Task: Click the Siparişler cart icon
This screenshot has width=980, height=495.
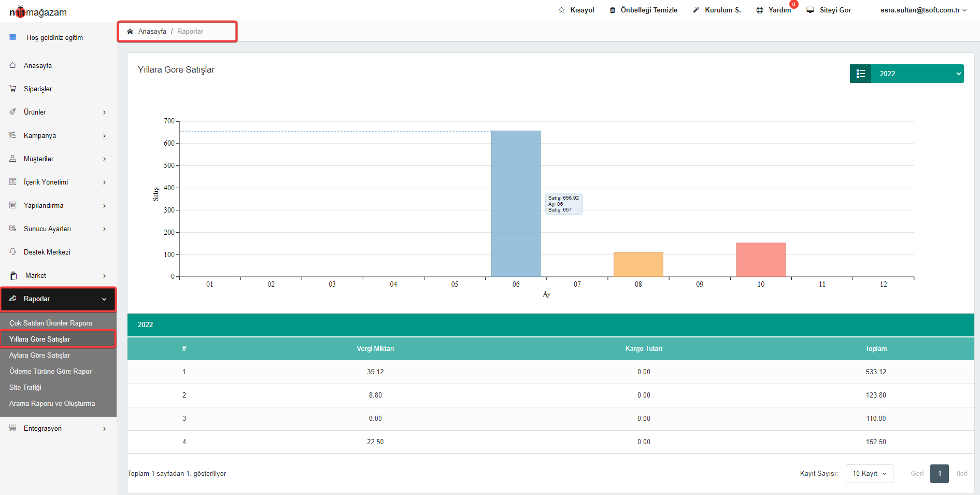Action: click(x=13, y=89)
